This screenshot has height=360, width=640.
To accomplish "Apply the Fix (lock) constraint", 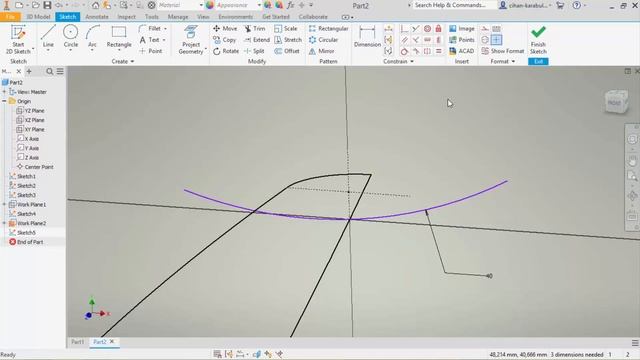I will point(438,29).
